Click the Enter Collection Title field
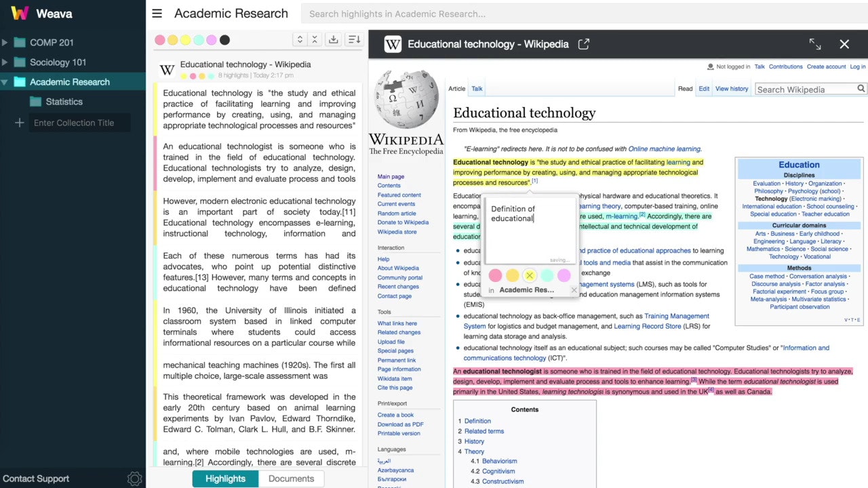Image resolution: width=868 pixels, height=488 pixels. pyautogui.click(x=80, y=123)
